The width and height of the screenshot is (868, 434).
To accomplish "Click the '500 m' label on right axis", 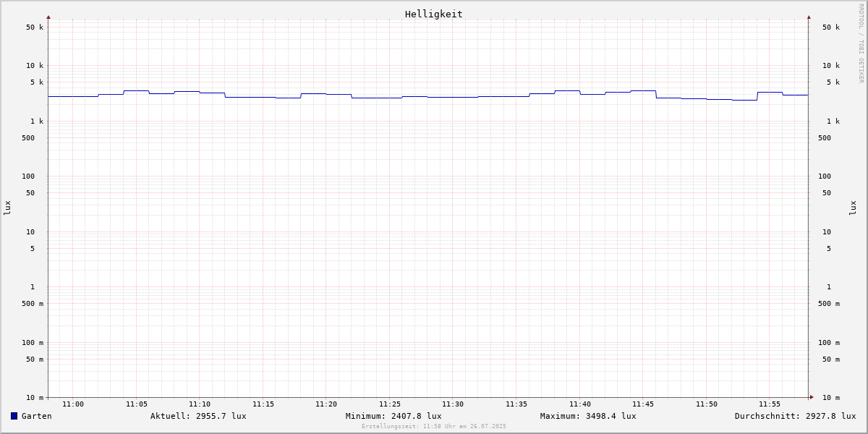I will (829, 304).
